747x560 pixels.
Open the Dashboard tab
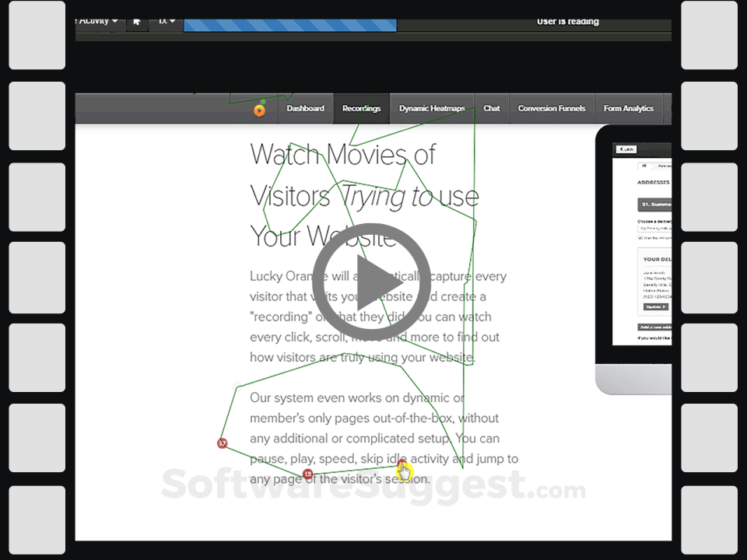coord(305,109)
